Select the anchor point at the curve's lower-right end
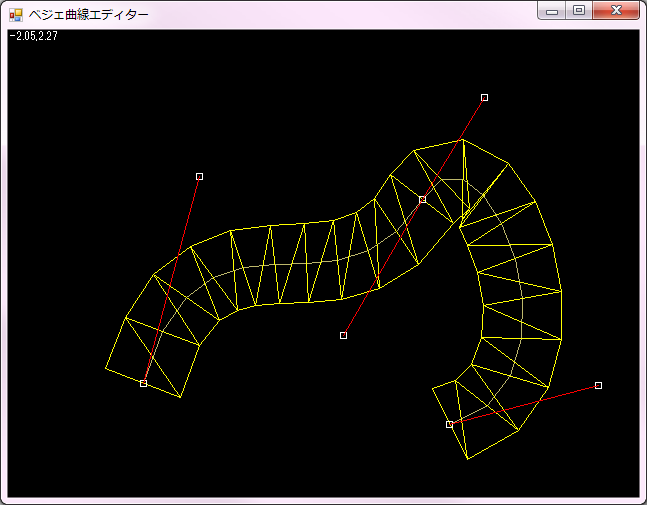 point(449,424)
